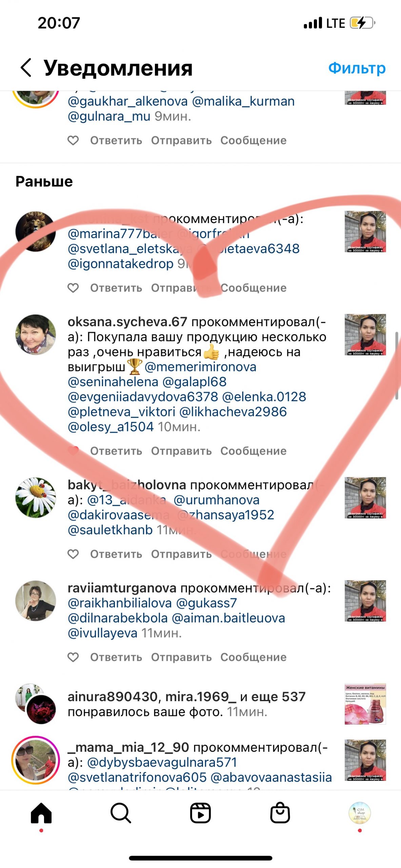Open oksana.sycheva.67's profile picture
The height and width of the screenshot is (868, 401).
click(36, 335)
